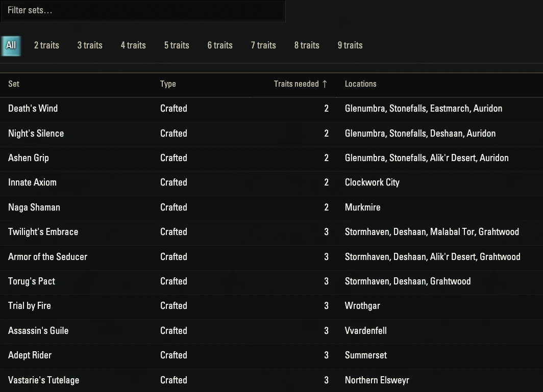Screen dimensions: 543x392
Task: Select the Trial by Fire set row
Action: click(x=271, y=306)
